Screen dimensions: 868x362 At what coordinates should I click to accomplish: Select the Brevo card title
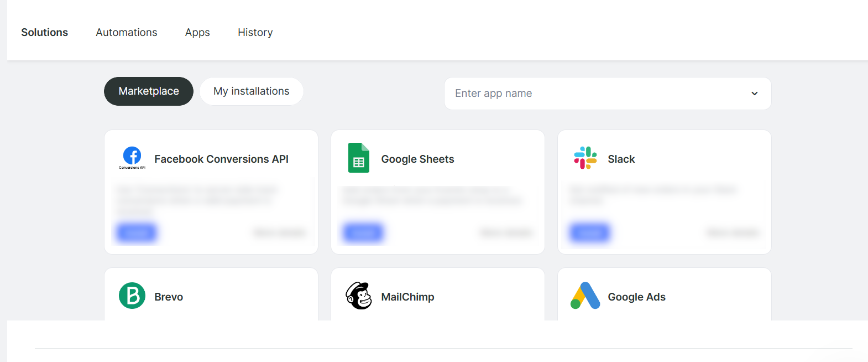click(x=169, y=297)
